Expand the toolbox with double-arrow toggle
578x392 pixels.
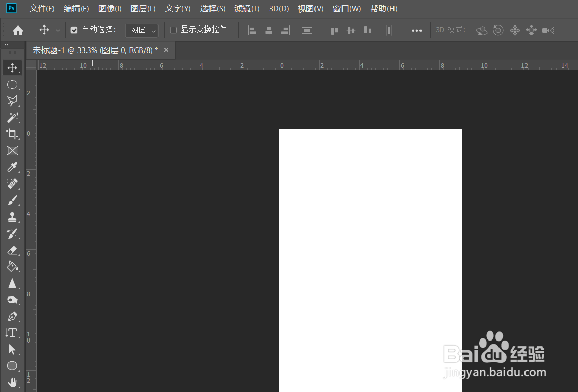point(6,45)
